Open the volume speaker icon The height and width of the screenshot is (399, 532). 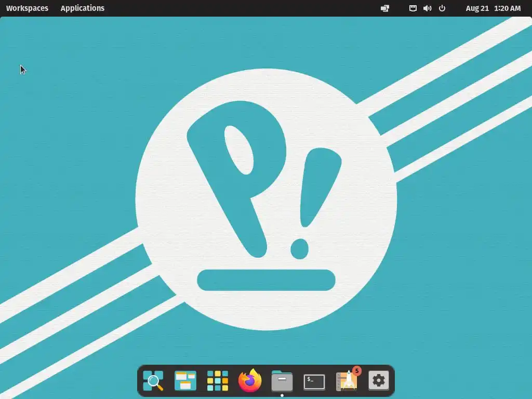427,8
